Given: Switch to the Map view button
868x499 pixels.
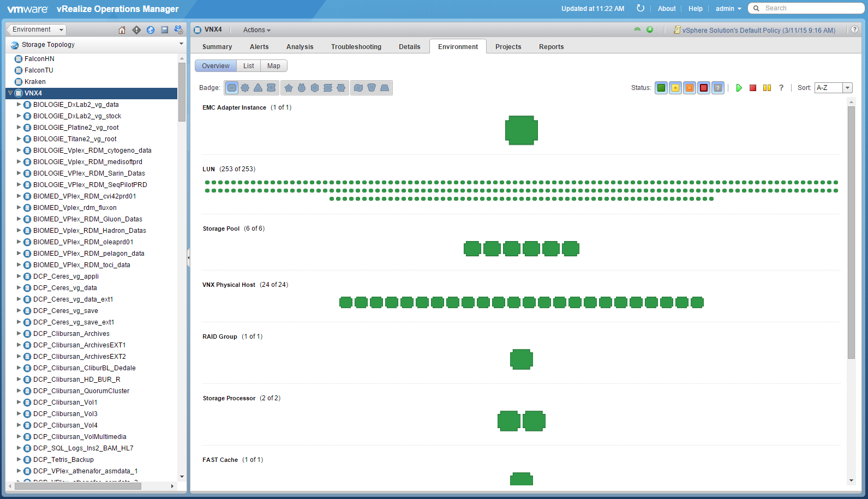Looking at the screenshot, I should (x=273, y=66).
